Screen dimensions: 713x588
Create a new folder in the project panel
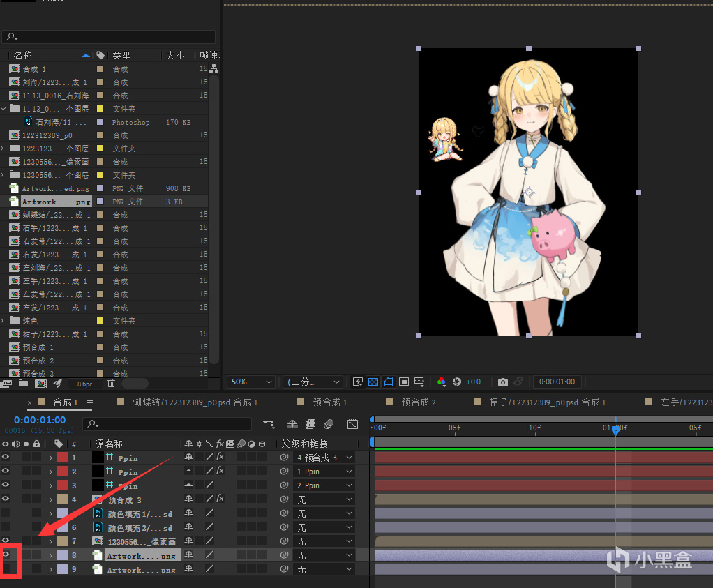(x=23, y=384)
